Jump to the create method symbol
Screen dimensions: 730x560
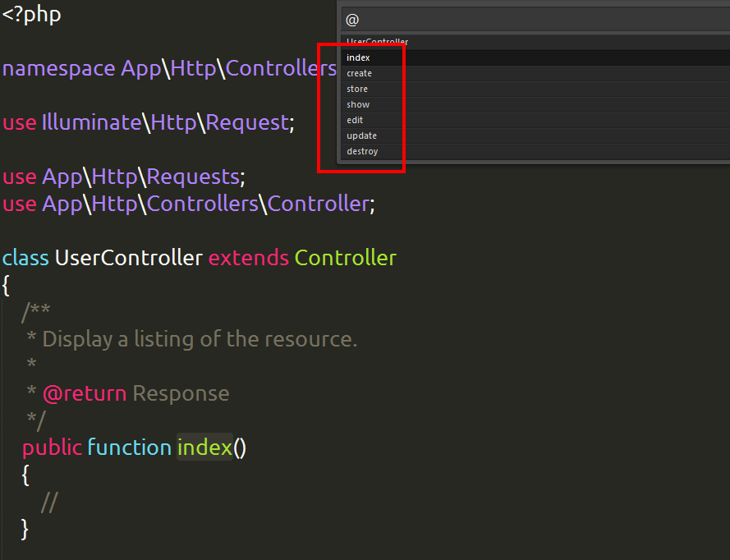click(x=359, y=73)
